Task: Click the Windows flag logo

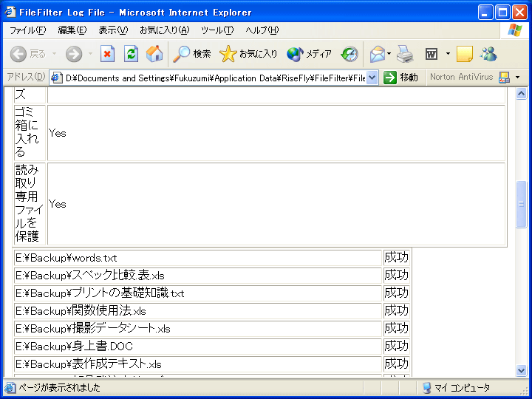Action: tap(515, 30)
